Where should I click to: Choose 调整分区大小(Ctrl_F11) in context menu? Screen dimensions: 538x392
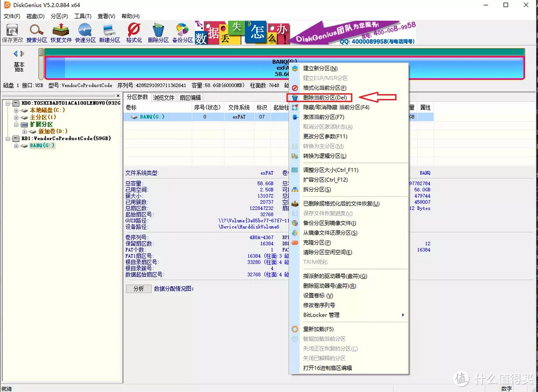point(349,170)
